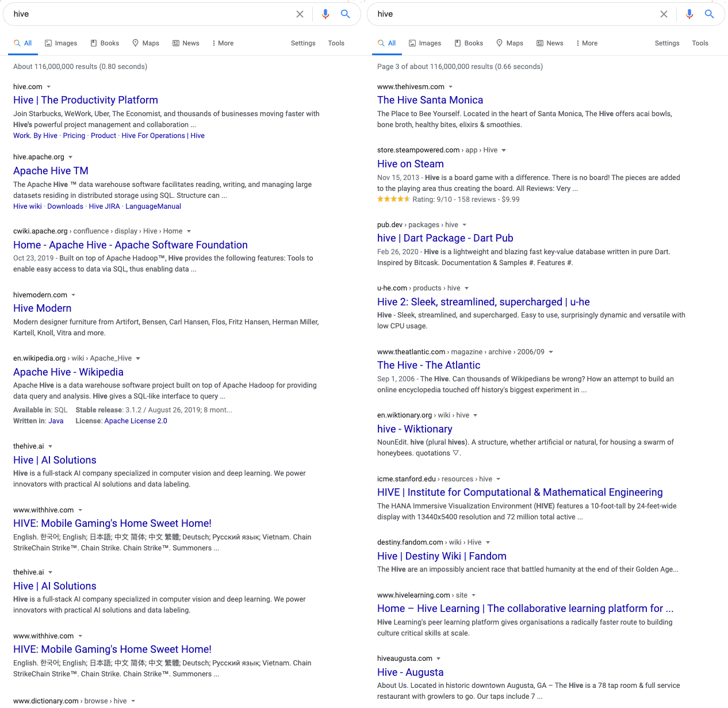Open the Images tab on the right page
728x708 pixels.
tap(425, 43)
